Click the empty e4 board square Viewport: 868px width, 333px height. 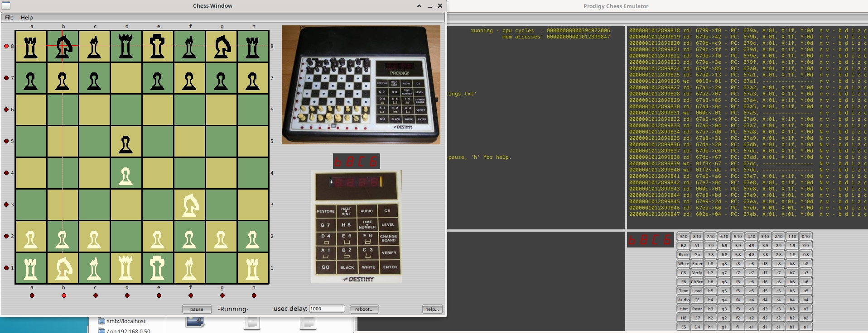pyautogui.click(x=158, y=173)
